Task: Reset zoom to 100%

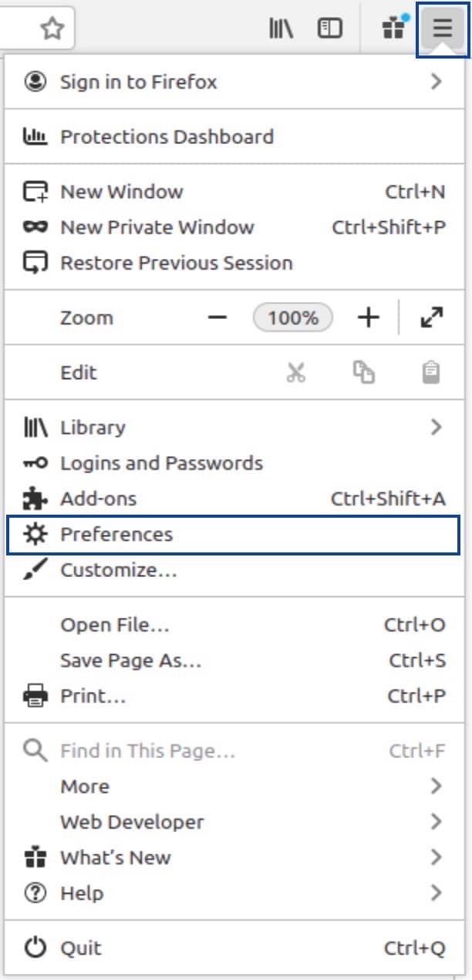Action: (293, 317)
